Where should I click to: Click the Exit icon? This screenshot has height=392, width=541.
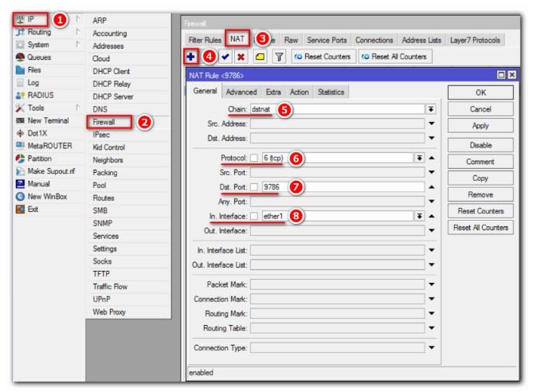pyautogui.click(x=21, y=209)
